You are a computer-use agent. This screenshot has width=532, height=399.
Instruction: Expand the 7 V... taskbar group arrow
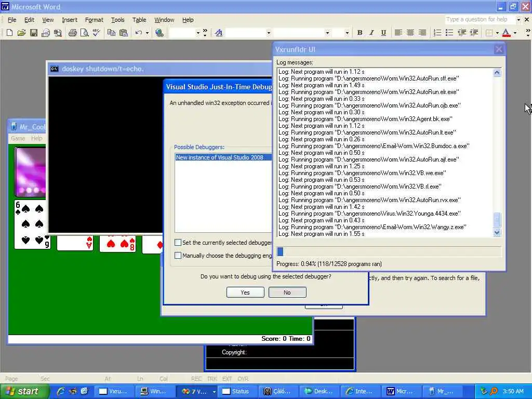[x=214, y=392]
